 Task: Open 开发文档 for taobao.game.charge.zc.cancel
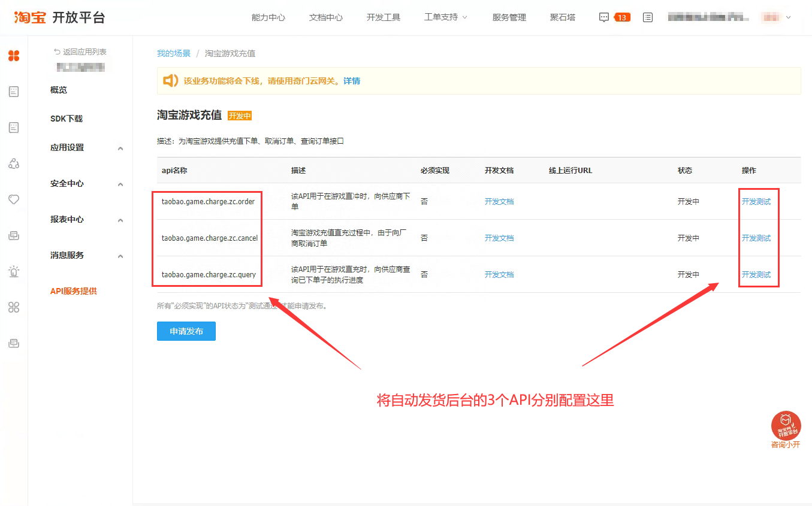[x=499, y=238]
